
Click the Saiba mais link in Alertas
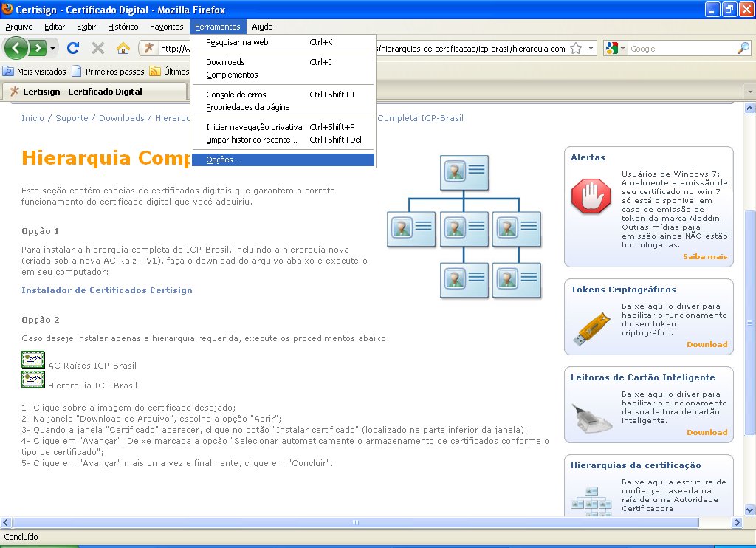coord(705,256)
